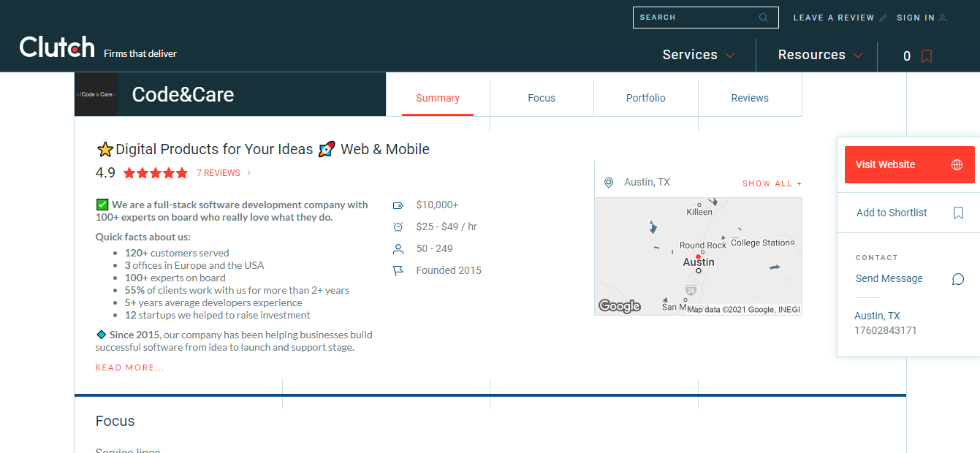Click the Austin, TX location label above map
This screenshot has height=453, width=980.
pos(647,182)
